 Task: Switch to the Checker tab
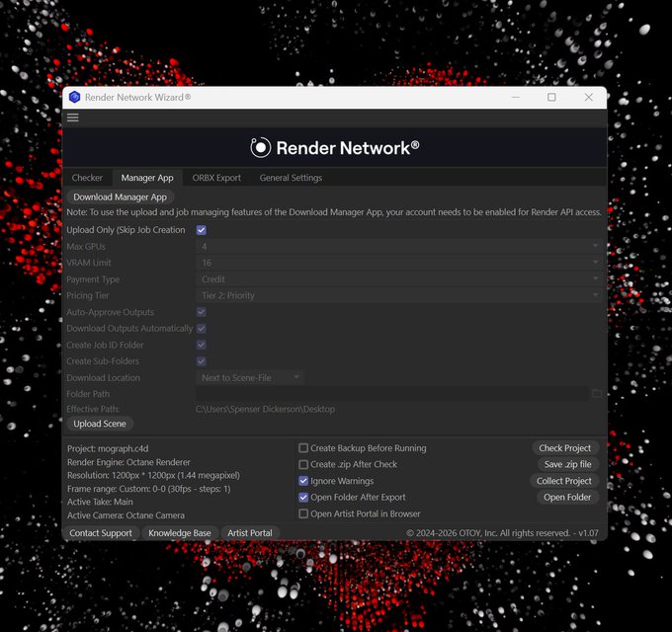click(87, 178)
